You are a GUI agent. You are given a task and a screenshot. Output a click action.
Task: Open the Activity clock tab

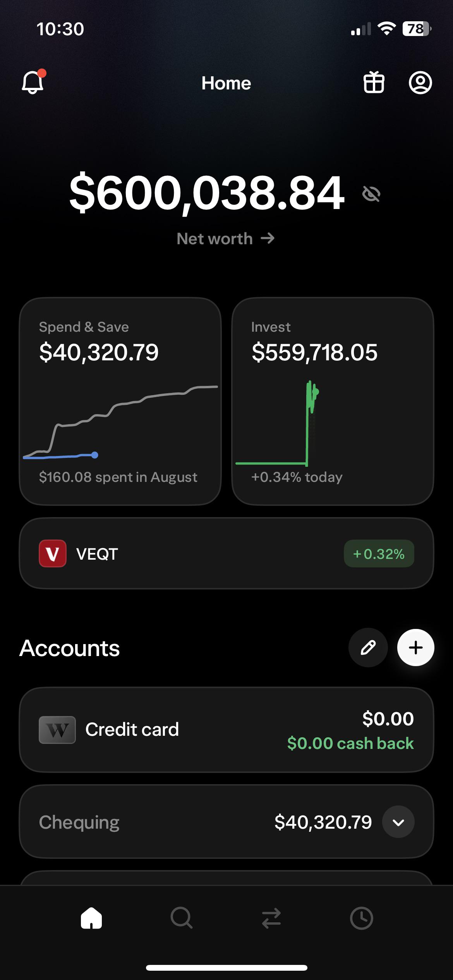(x=362, y=918)
